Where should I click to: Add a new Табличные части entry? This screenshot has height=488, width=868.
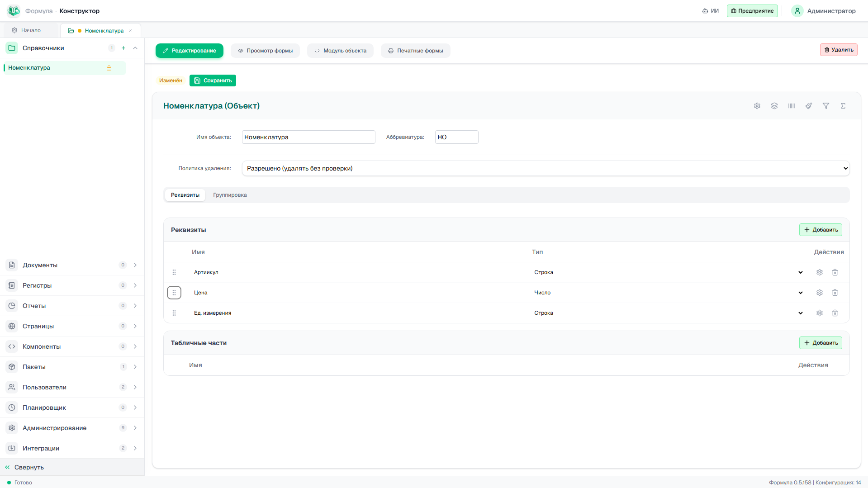pos(821,343)
